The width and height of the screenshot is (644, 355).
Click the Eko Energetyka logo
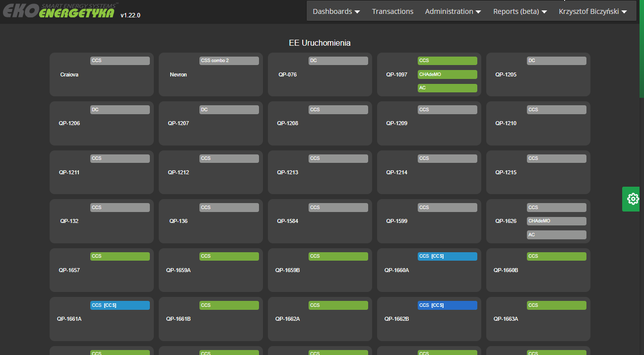(60, 11)
